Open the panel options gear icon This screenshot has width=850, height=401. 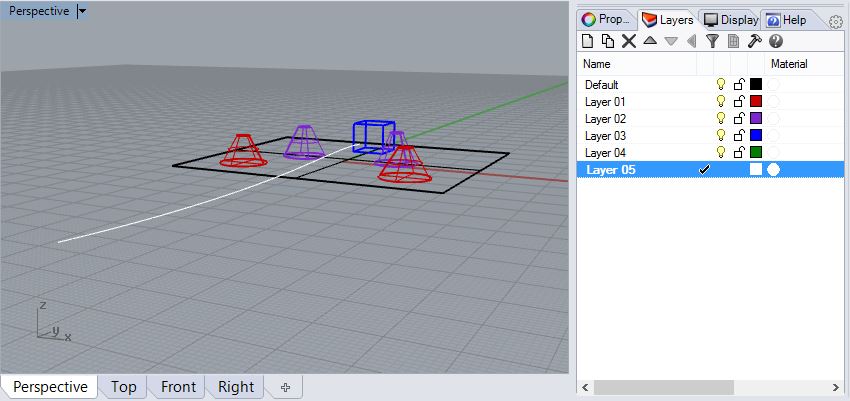[x=835, y=22]
